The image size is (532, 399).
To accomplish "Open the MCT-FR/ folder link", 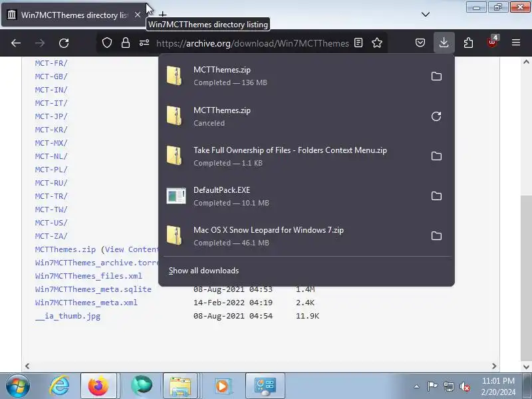I will [51, 63].
